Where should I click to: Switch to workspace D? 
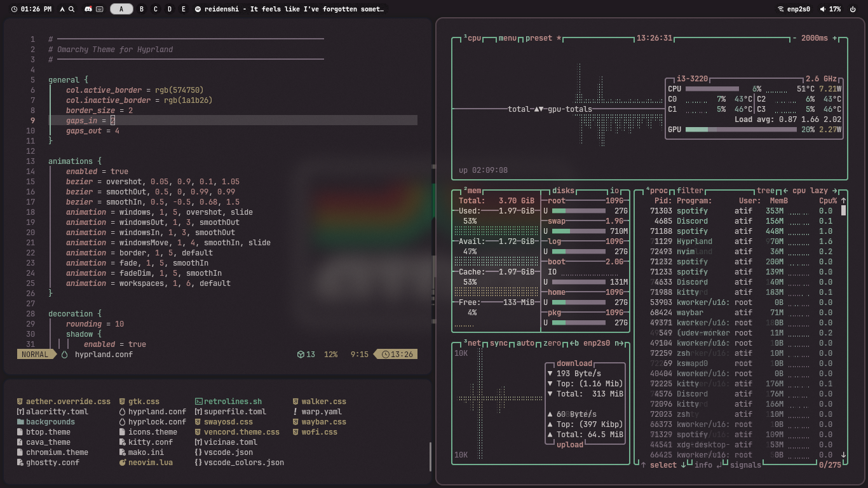pyautogui.click(x=170, y=10)
